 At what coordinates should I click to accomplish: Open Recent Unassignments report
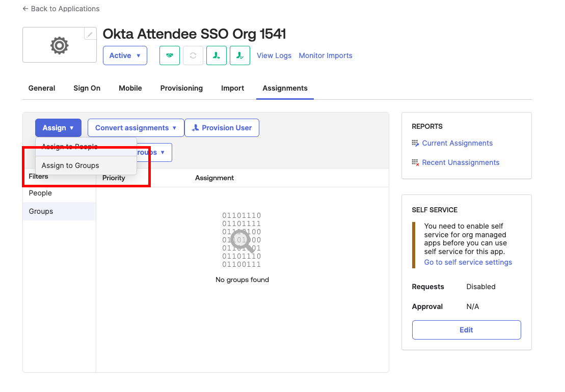[461, 163]
